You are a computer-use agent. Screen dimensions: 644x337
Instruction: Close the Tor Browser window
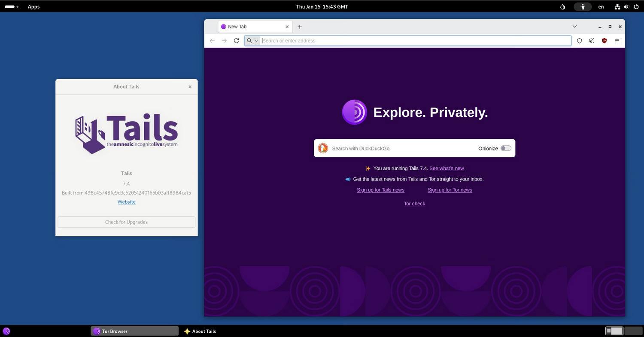(620, 27)
